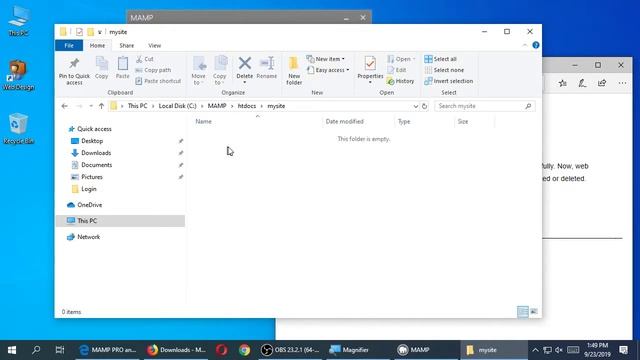Open Documents in navigation pane

click(96, 165)
